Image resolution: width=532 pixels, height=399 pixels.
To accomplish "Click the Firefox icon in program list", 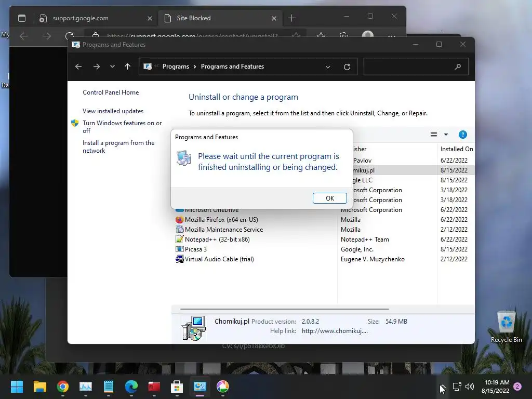I will (179, 220).
